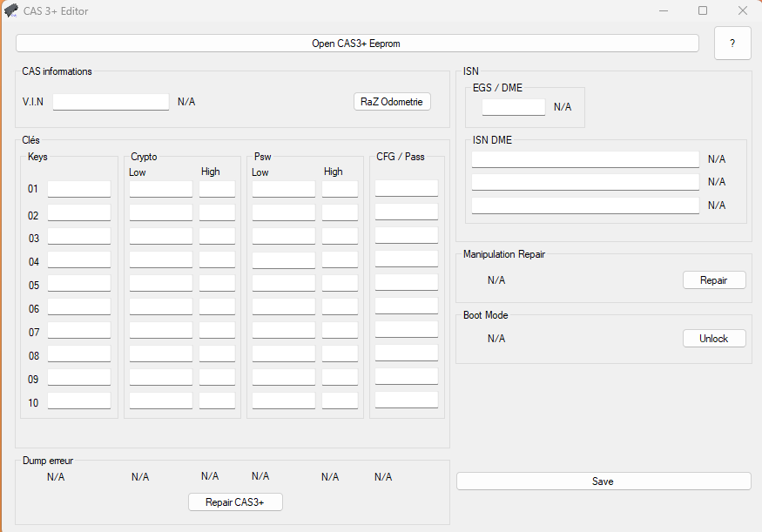The image size is (762, 532).
Task: Close the CAS 3+ Editor window
Action: tap(743, 10)
